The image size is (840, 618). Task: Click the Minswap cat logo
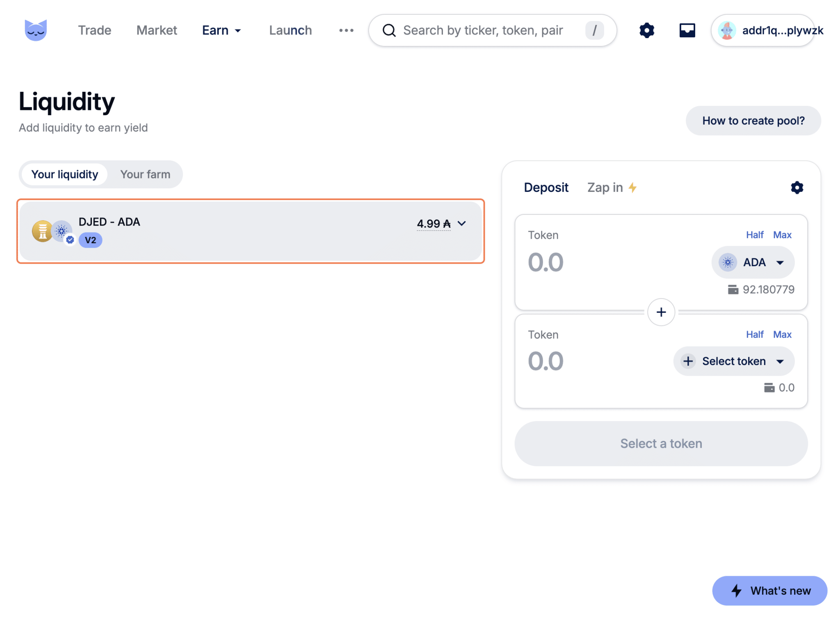[x=36, y=30]
